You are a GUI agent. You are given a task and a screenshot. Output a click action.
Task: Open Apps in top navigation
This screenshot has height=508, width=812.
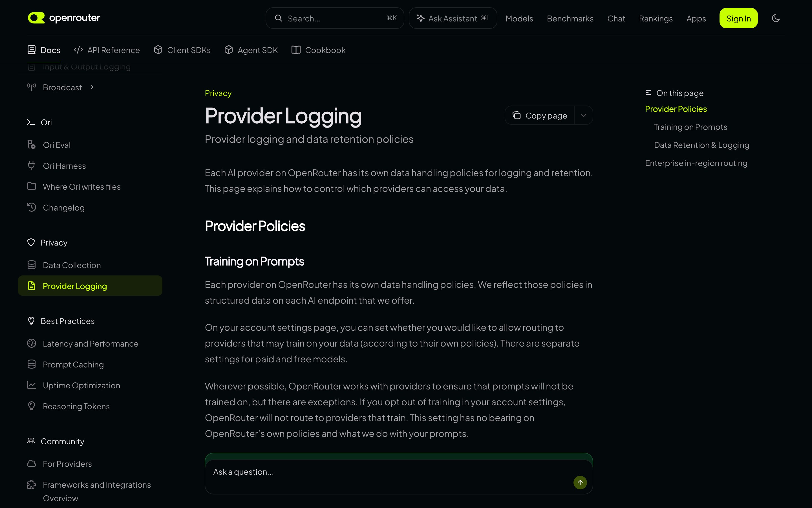(x=696, y=18)
